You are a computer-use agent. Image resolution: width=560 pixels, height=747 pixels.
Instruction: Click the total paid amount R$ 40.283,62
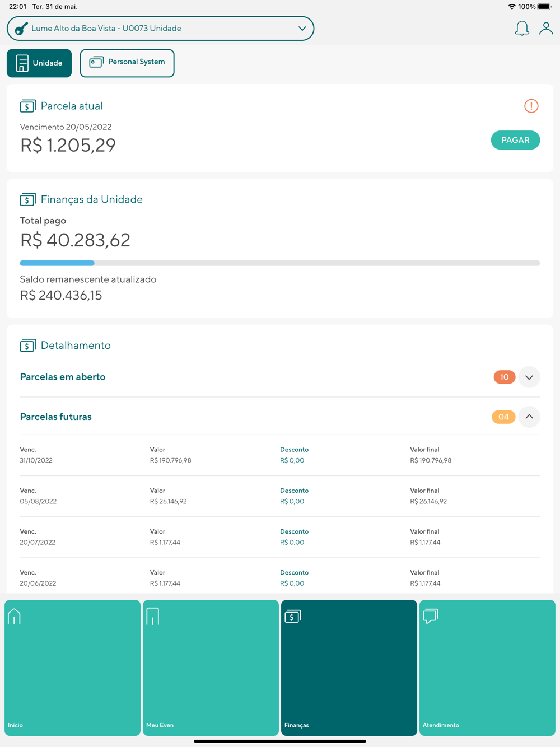pyautogui.click(x=75, y=240)
